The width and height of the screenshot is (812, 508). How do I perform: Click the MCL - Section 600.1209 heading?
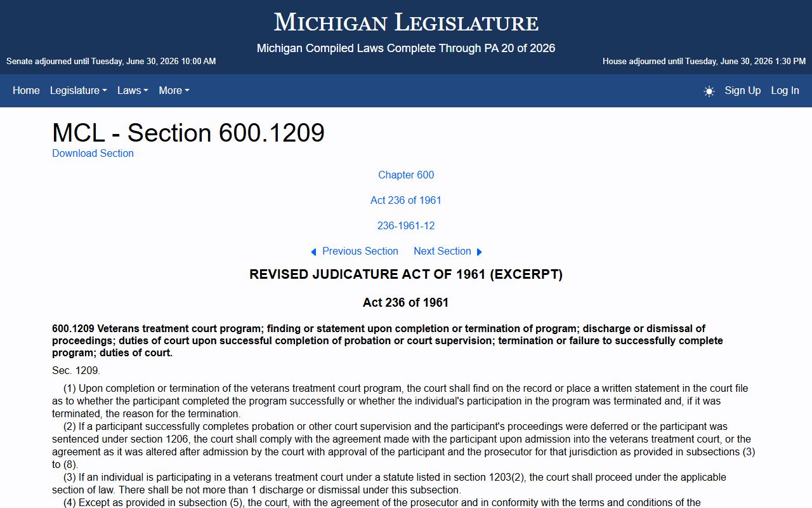[188, 133]
